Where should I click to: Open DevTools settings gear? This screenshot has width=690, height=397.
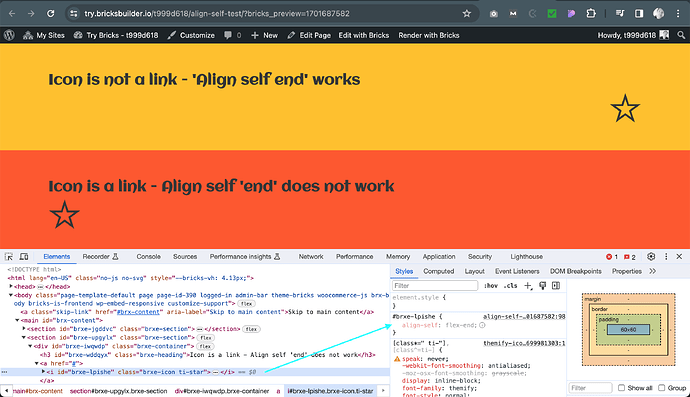coord(651,257)
